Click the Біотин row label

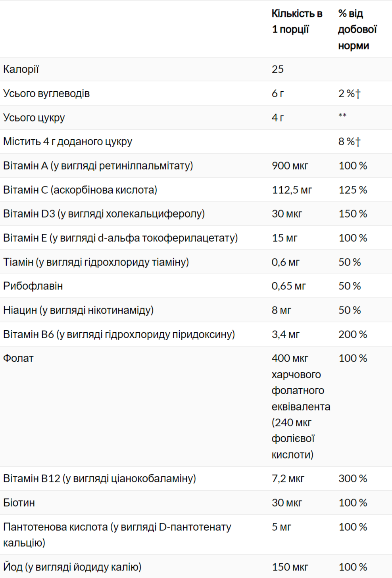coord(19,503)
